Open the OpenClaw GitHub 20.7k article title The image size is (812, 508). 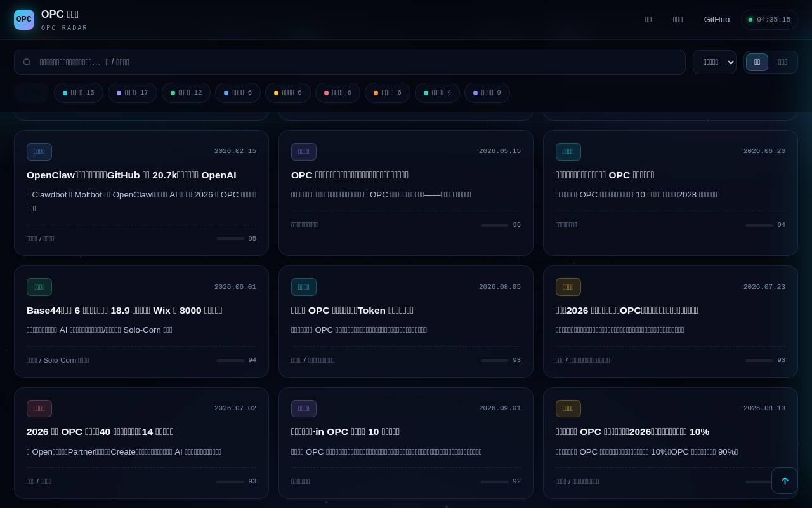pyautogui.click(x=131, y=175)
